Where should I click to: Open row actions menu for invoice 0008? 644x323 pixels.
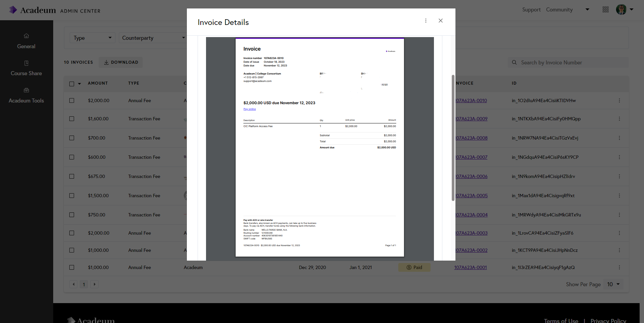[619, 138]
